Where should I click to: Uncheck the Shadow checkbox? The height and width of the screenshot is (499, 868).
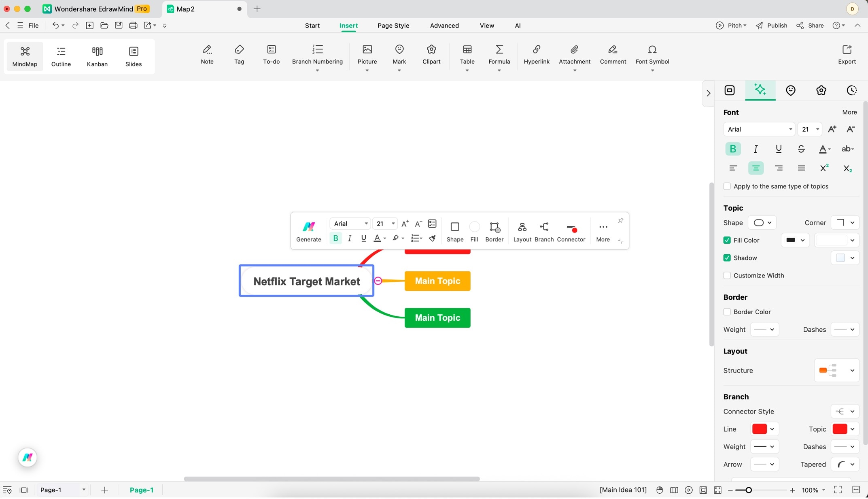tap(727, 258)
